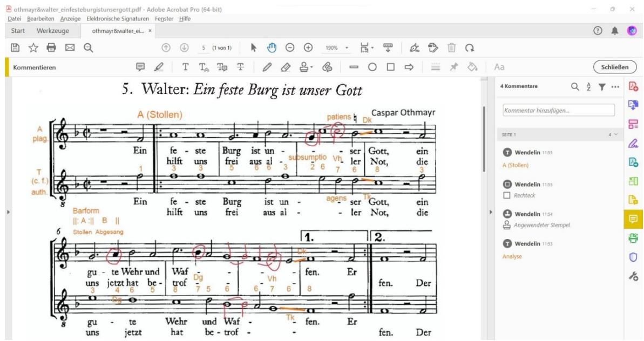Sort the comments list
The height and width of the screenshot is (341, 644).
coord(588,86)
